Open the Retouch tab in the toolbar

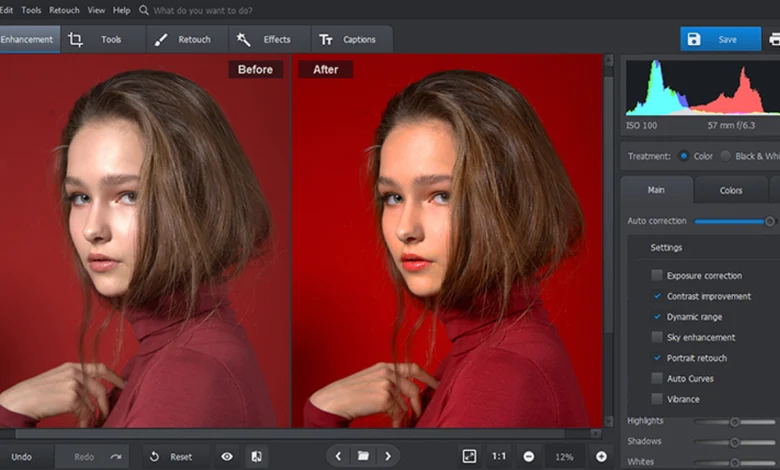tap(183, 40)
